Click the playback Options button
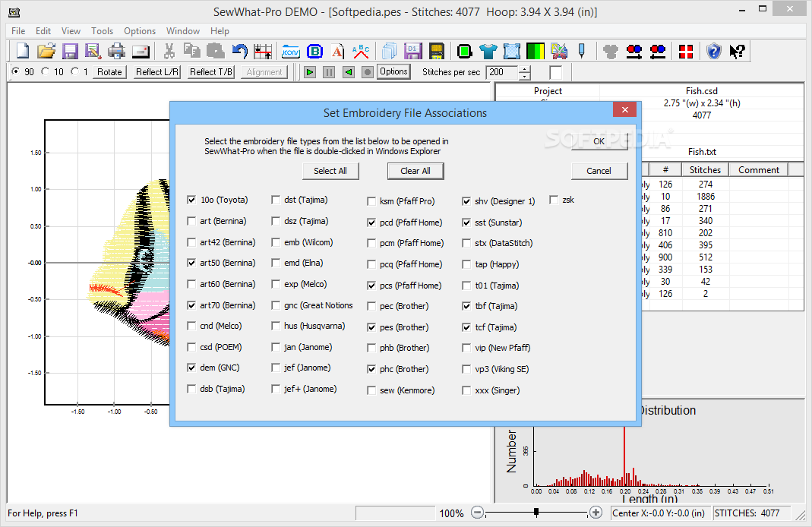Viewport: 812px width, 527px height. [393, 71]
